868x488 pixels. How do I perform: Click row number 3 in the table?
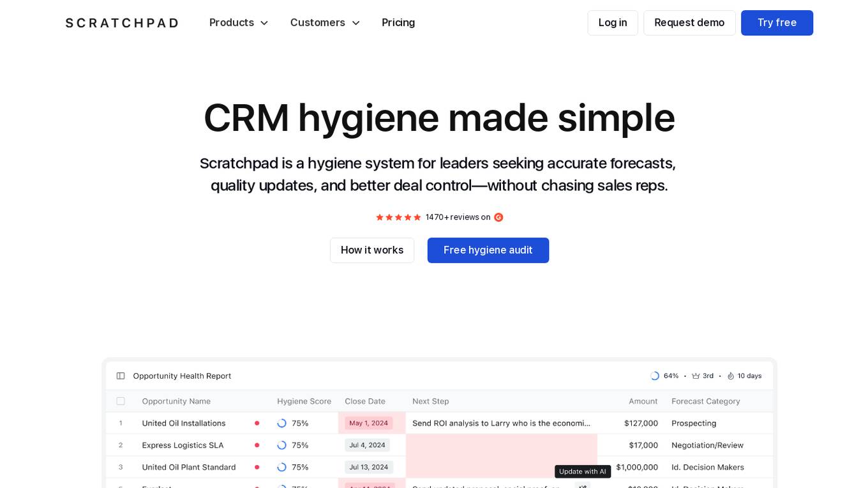[x=121, y=467]
